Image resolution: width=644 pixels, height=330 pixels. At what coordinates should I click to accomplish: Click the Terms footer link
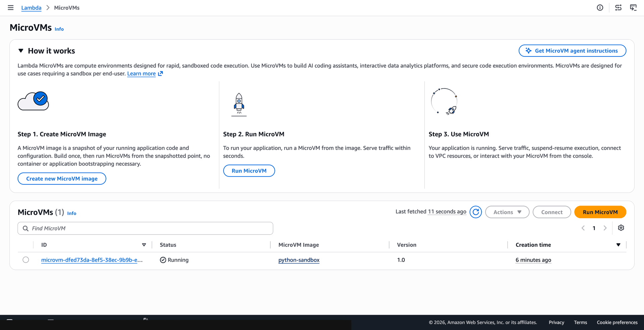point(580,322)
